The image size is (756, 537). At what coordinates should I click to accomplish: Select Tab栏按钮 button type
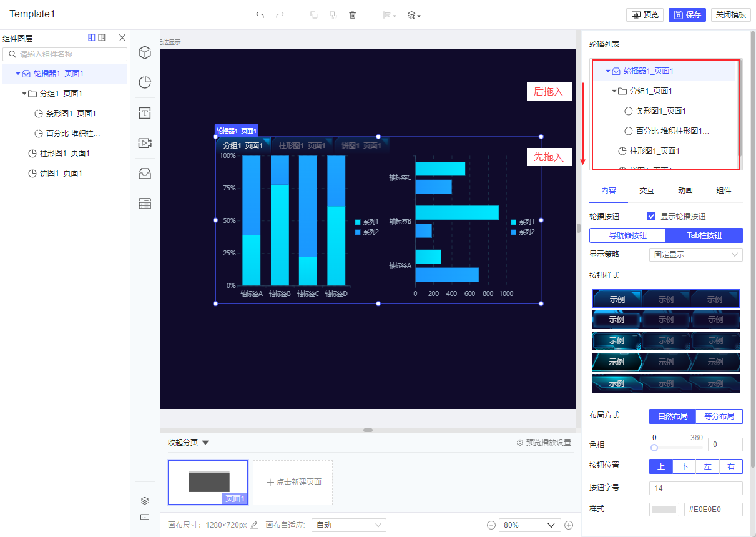tap(704, 235)
